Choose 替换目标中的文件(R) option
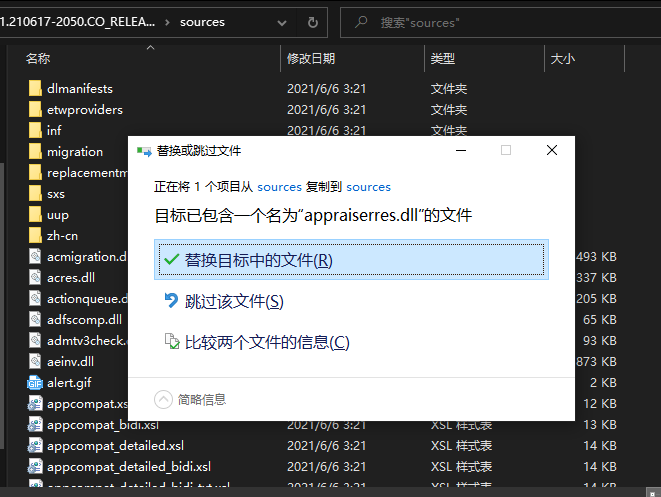Viewport: 661px width, 497px height. coord(351,260)
